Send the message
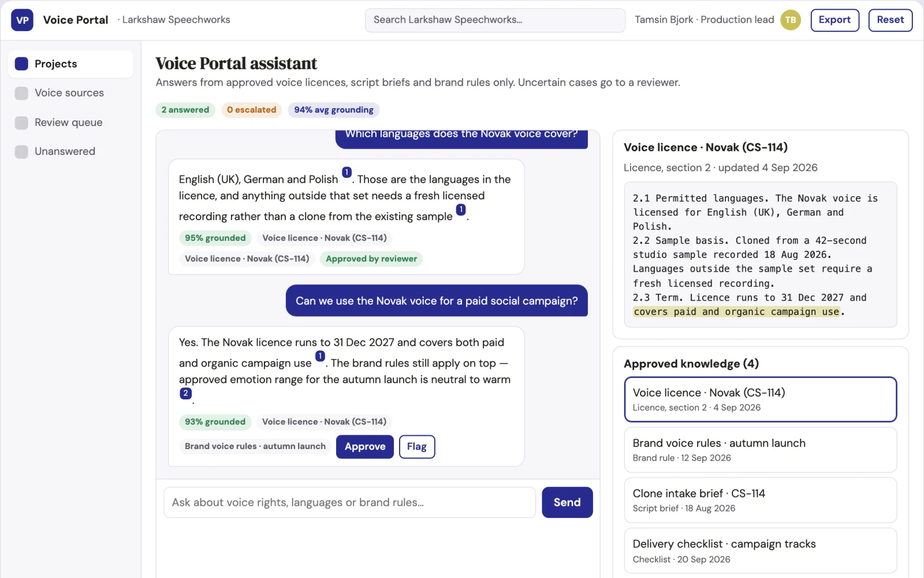This screenshot has height=578, width=924. pyautogui.click(x=567, y=502)
